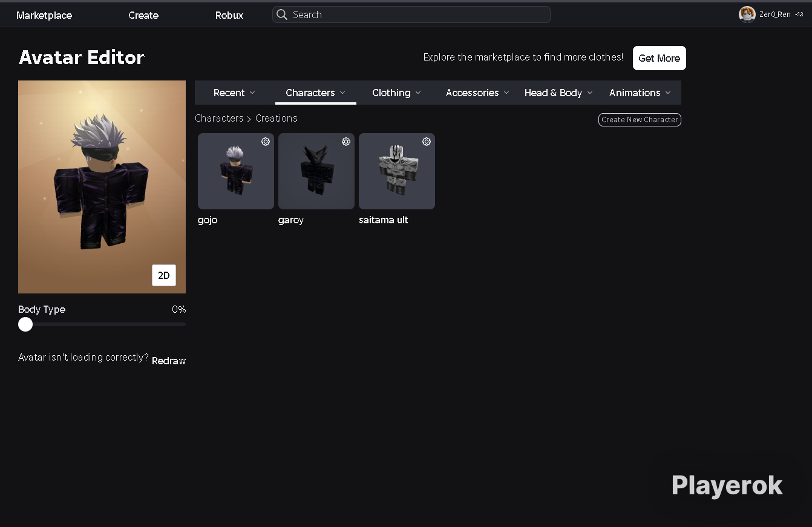This screenshot has height=527, width=812.
Task: Click the "garoy" character name
Action: pos(291,220)
